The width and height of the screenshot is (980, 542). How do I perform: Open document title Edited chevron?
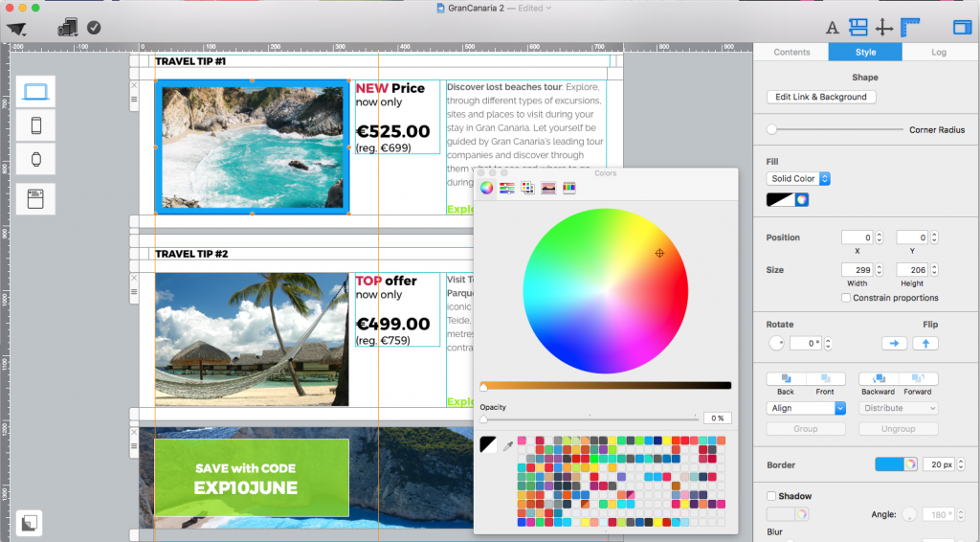548,8
